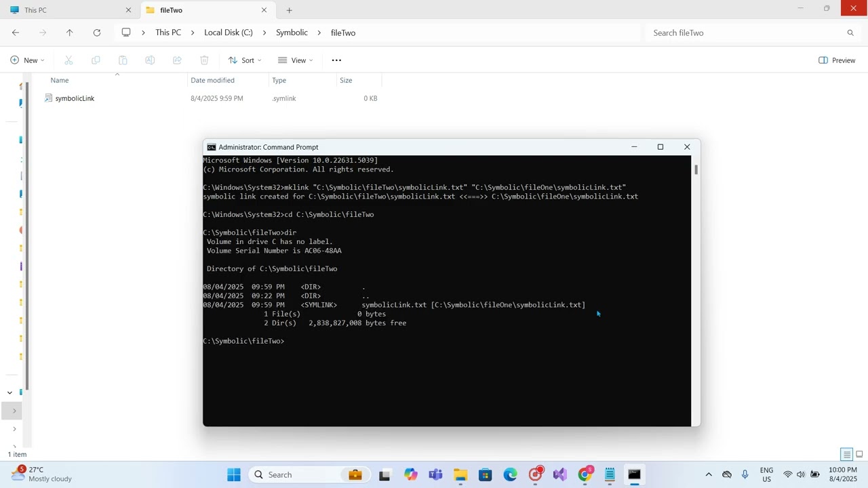Maximize the Command Prompt window
868x488 pixels.
coord(660,147)
